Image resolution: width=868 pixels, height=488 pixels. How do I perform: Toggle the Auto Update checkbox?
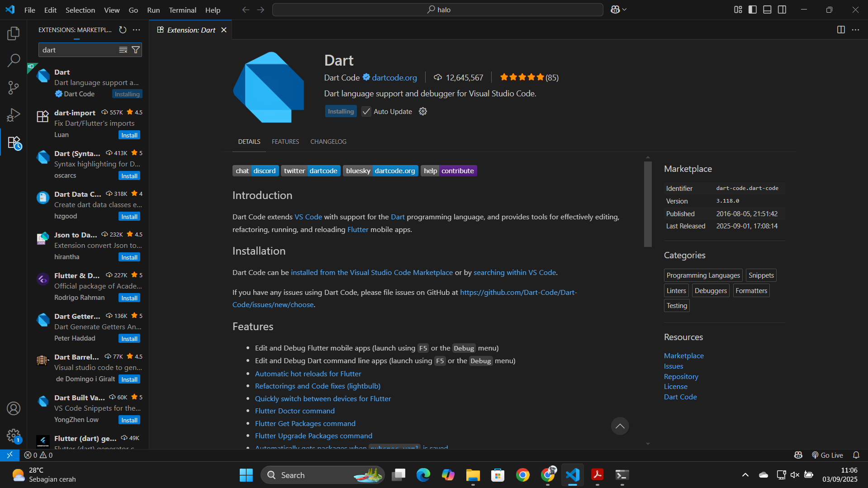[366, 112]
